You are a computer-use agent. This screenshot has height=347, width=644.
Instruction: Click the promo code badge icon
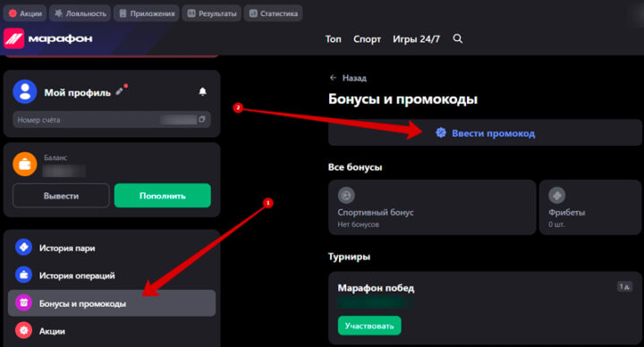[441, 132]
